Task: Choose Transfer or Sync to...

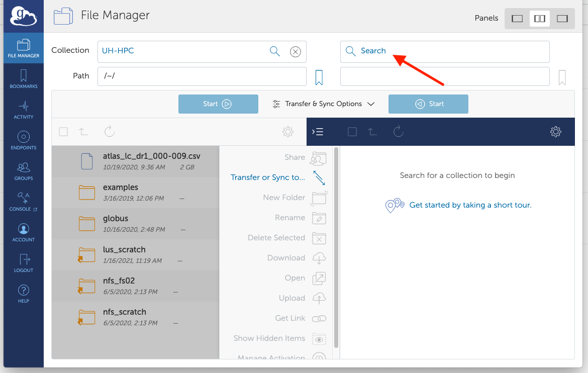Action: click(277, 177)
